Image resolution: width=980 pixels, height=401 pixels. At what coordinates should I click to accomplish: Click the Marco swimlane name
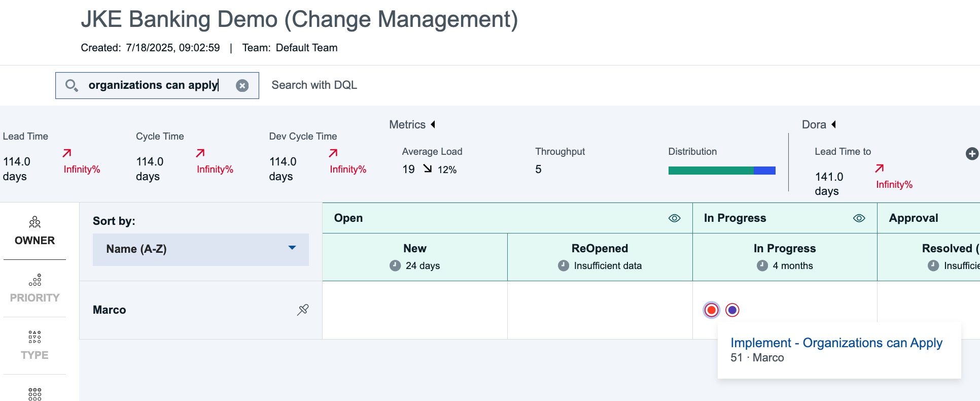click(x=110, y=310)
